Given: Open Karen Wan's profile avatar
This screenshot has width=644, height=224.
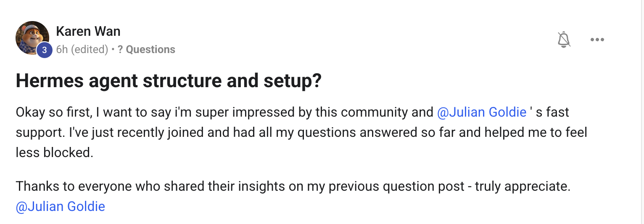Looking at the screenshot, I should point(32,38).
